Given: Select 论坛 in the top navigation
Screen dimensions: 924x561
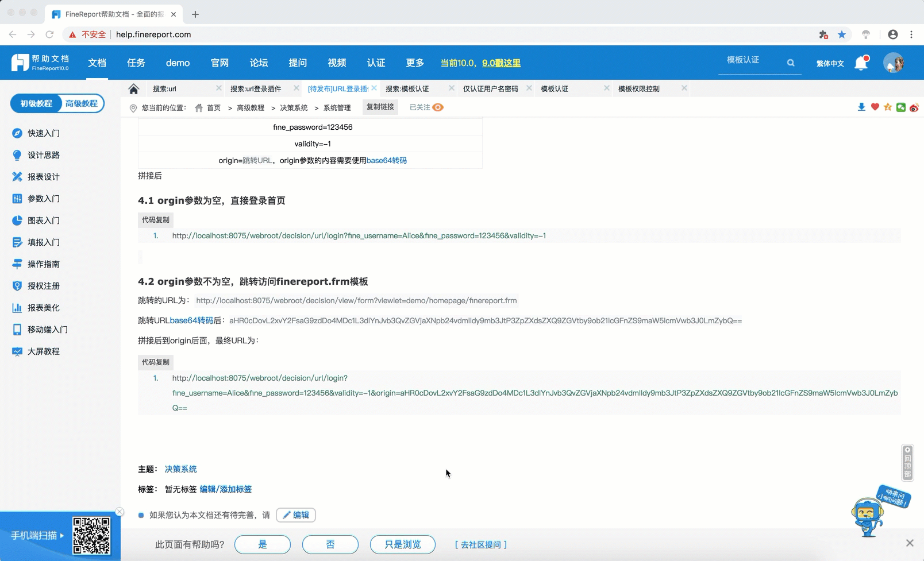Looking at the screenshot, I should [259, 63].
